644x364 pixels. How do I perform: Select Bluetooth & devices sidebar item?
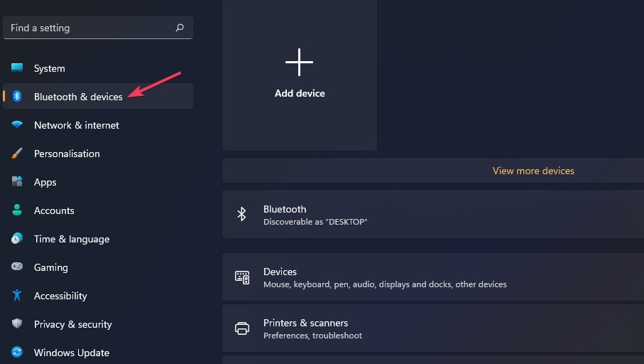tap(98, 96)
